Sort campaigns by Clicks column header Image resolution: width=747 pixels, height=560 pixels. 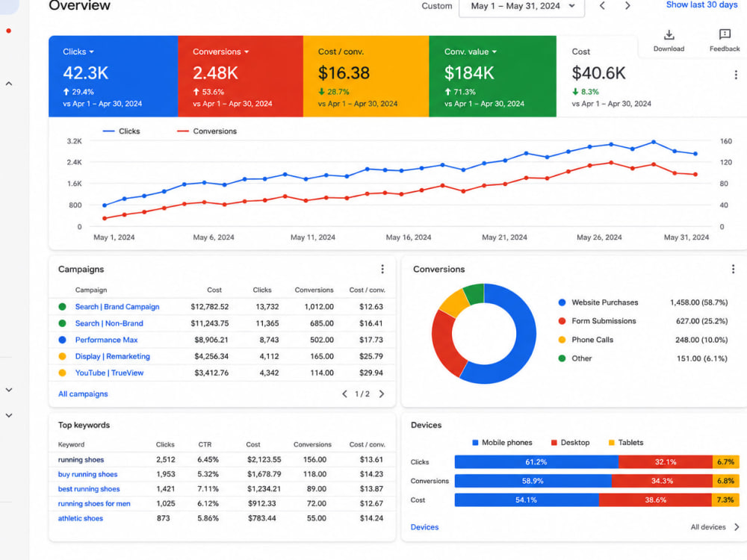coord(262,290)
